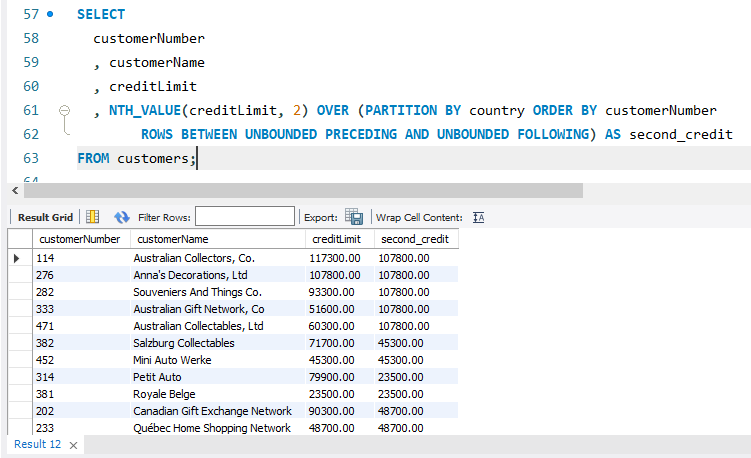
Task: Select the row marker arrow for row 114
Action: [x=17, y=258]
